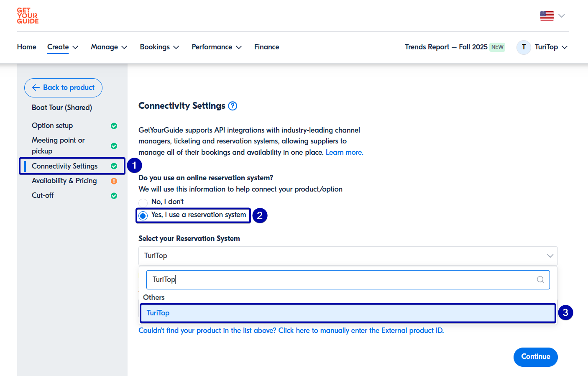588x376 pixels.
Task: Select 'Yes, I use a reservation system'
Action: tap(143, 216)
